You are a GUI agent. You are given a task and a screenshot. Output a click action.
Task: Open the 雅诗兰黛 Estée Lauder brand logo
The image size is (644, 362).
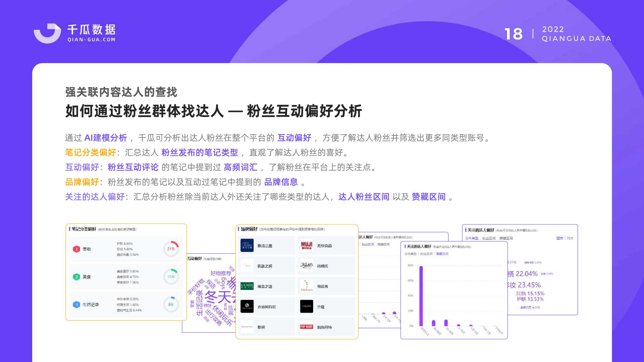coord(247,245)
